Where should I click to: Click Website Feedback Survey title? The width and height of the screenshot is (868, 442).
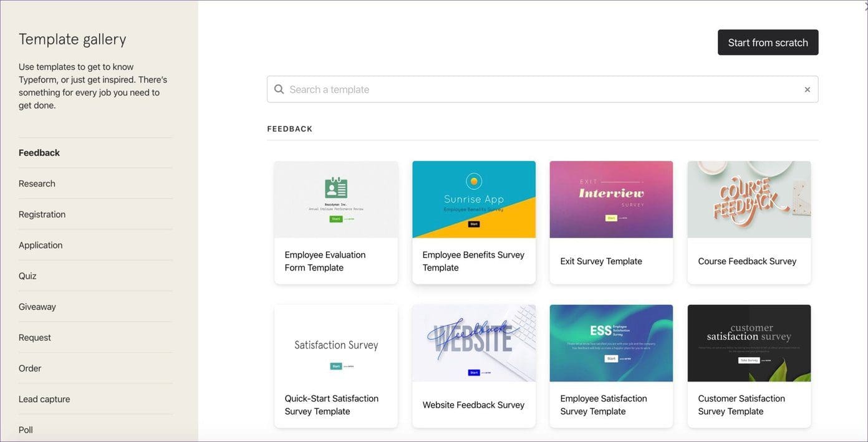(x=473, y=405)
